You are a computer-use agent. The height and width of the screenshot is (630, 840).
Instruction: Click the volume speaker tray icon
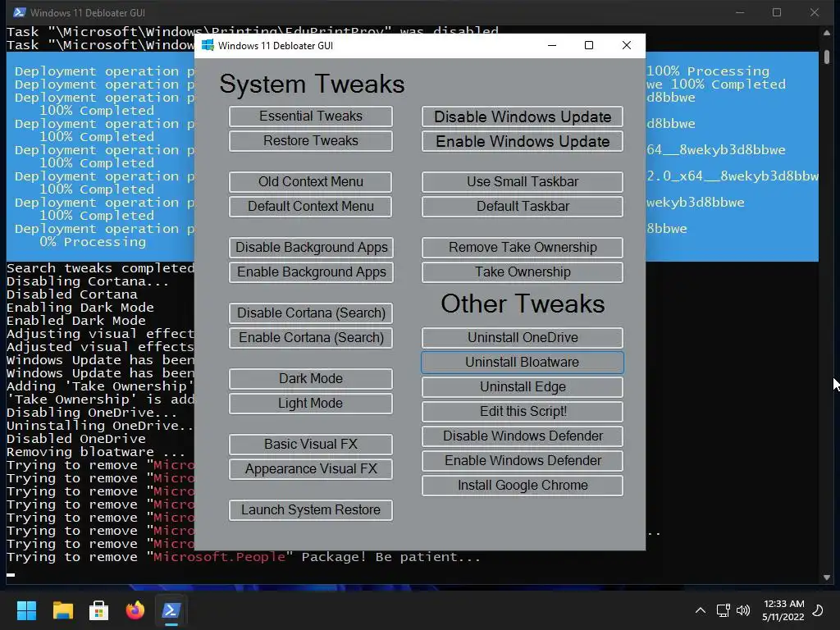point(743,610)
